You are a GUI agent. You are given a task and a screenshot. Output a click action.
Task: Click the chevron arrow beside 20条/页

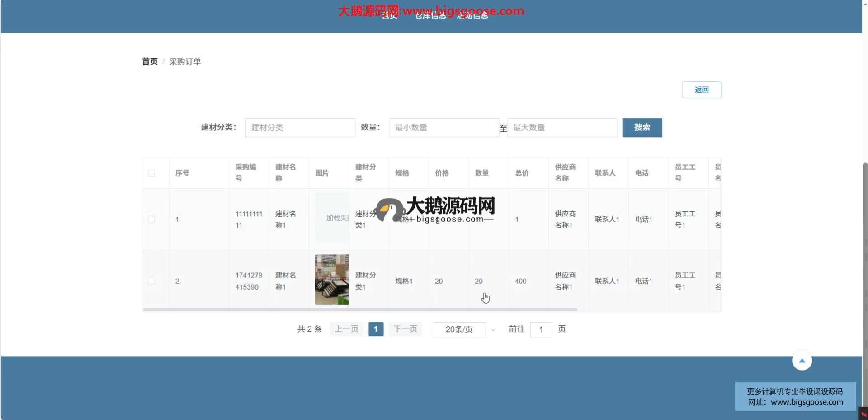[493, 330]
